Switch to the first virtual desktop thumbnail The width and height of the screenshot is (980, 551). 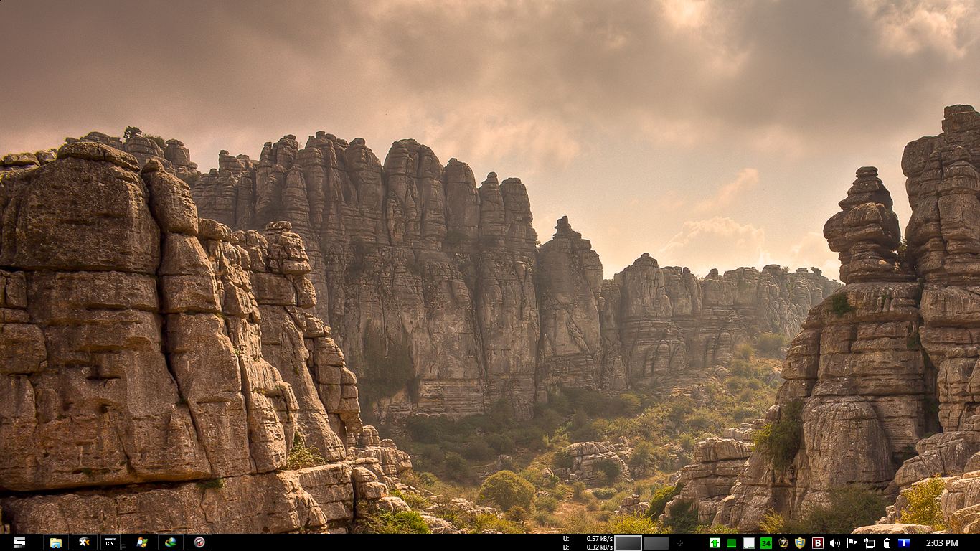click(628, 543)
